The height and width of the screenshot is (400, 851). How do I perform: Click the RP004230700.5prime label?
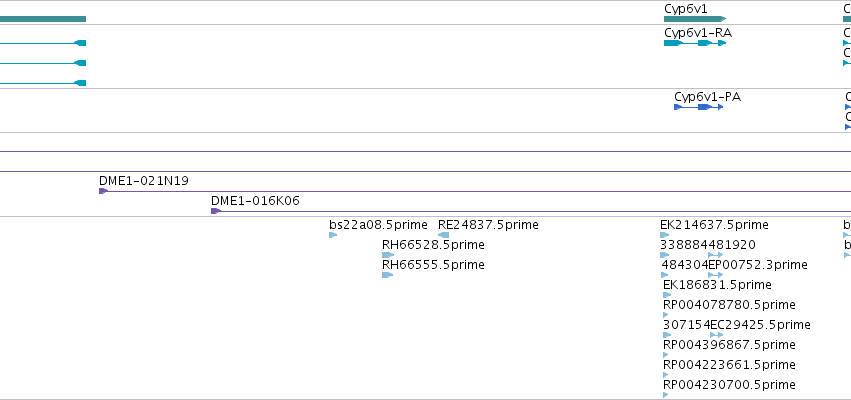(x=729, y=385)
